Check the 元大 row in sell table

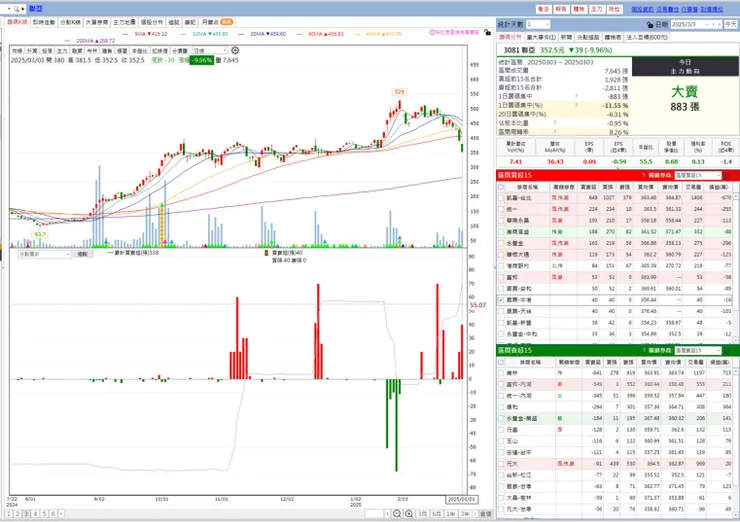click(x=501, y=464)
